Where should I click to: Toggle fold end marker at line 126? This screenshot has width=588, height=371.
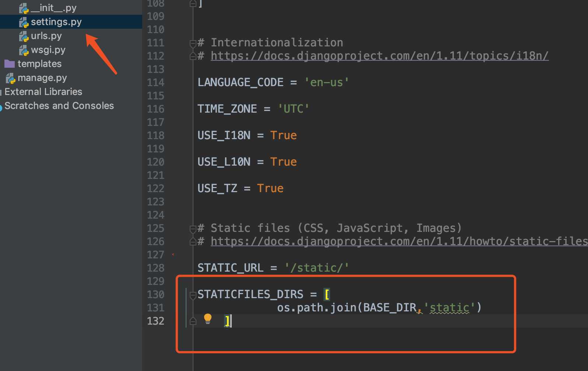point(193,242)
